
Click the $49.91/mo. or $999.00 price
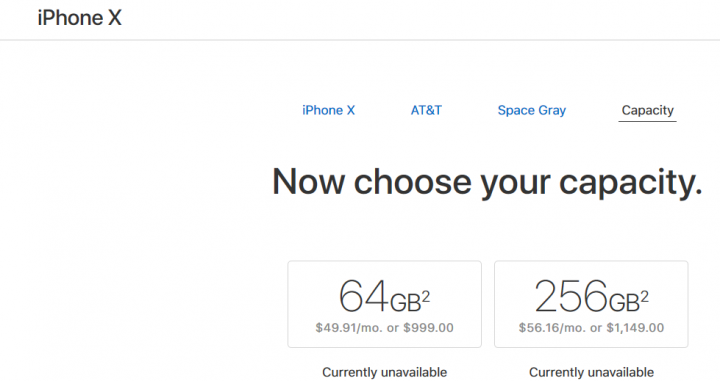click(384, 328)
